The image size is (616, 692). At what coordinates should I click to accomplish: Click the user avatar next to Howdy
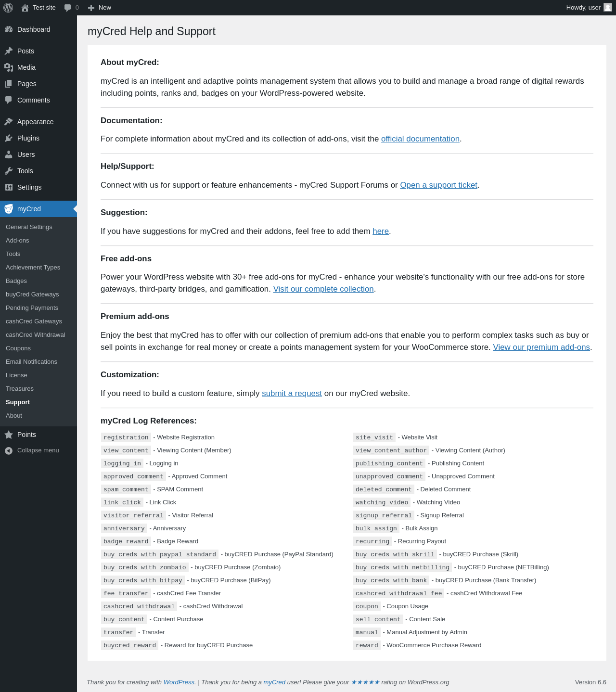click(608, 8)
